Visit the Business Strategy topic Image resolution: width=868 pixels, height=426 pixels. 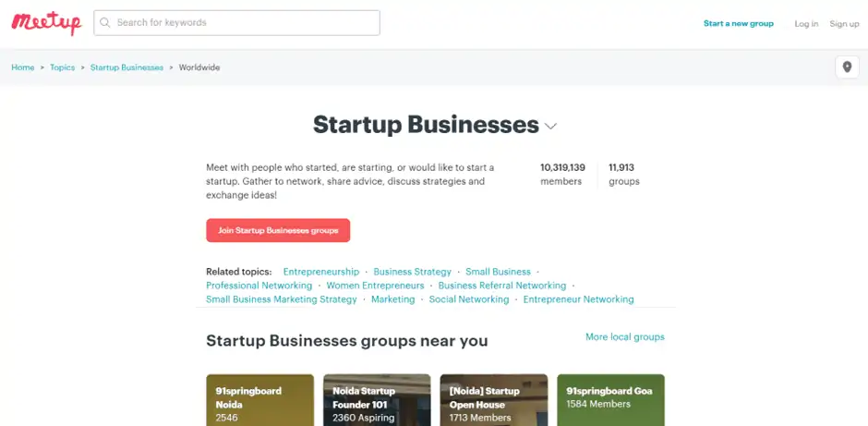(413, 272)
